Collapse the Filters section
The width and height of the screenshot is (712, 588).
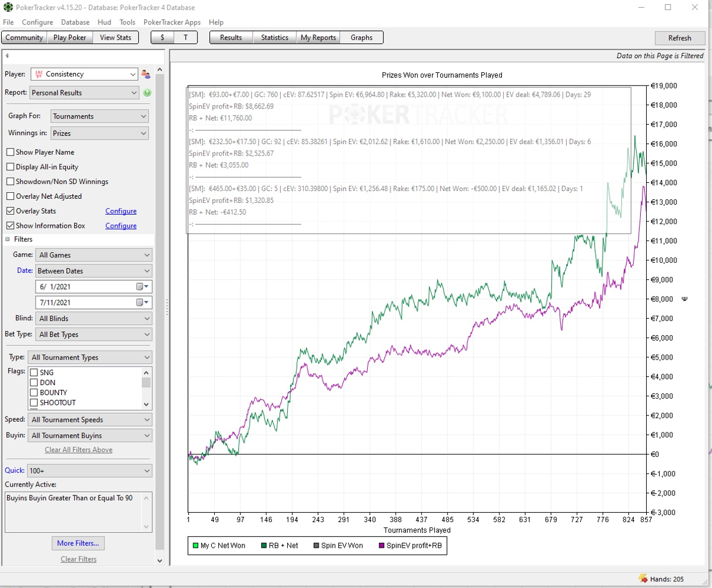pyautogui.click(x=8, y=240)
